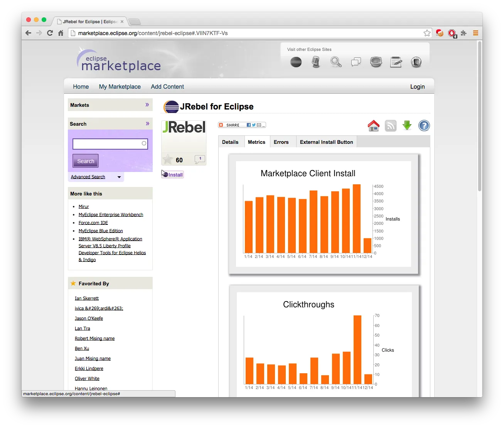Click the green download arrow icon
Image resolution: width=504 pixels, height=428 pixels.
point(407,125)
